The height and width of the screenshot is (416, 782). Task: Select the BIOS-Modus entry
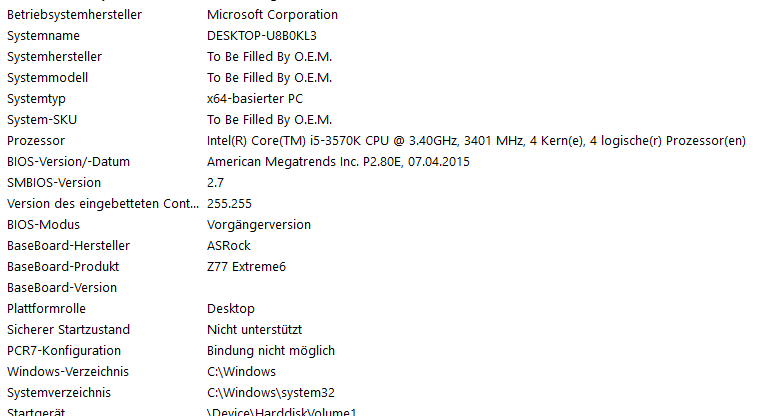click(43, 225)
